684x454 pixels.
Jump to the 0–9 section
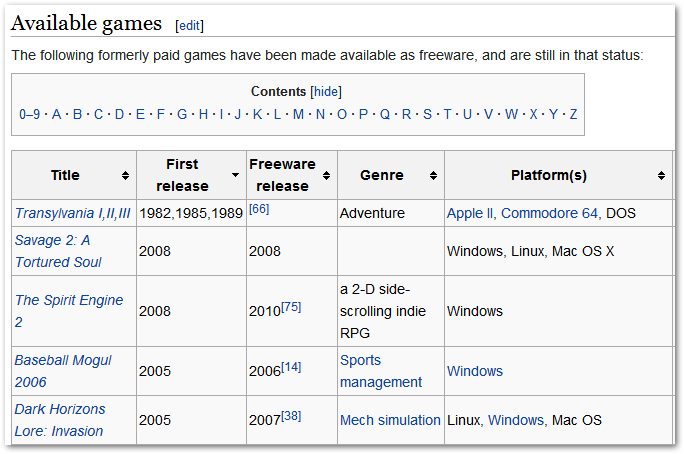(x=29, y=114)
